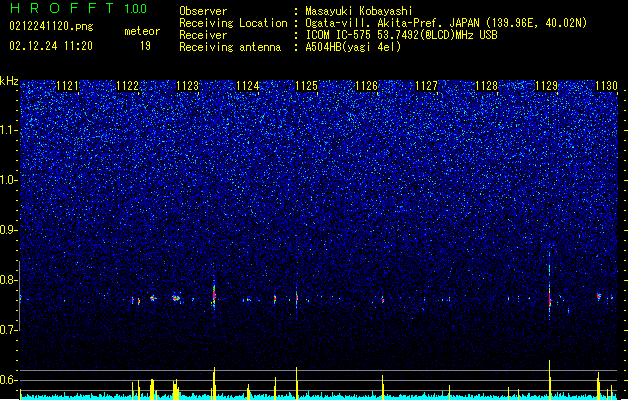The height and width of the screenshot is (400, 629).
Task: Click the strong meteor echo just after 1129
Action: tap(550, 299)
